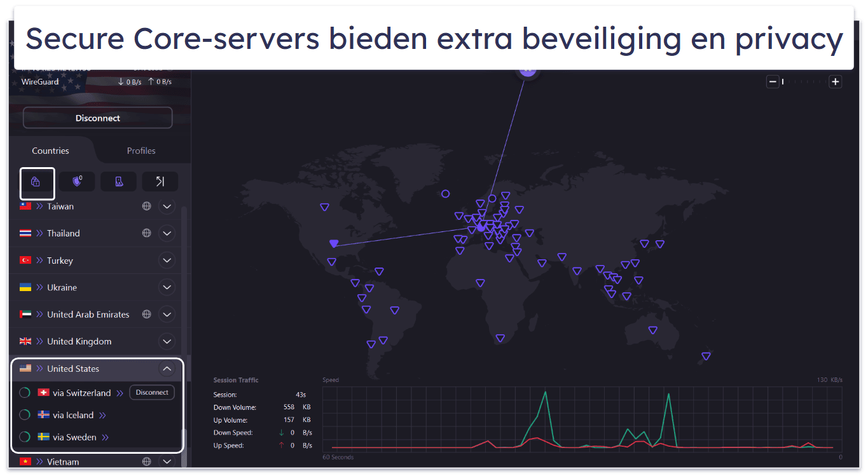Click the globe icon in Taiwan row
868x476 pixels.
click(x=147, y=206)
